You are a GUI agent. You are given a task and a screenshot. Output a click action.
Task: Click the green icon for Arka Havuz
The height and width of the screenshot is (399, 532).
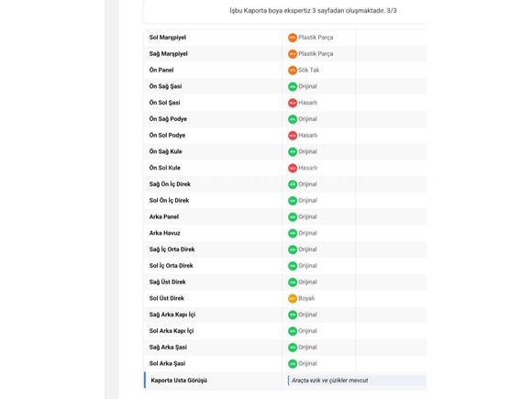292,233
